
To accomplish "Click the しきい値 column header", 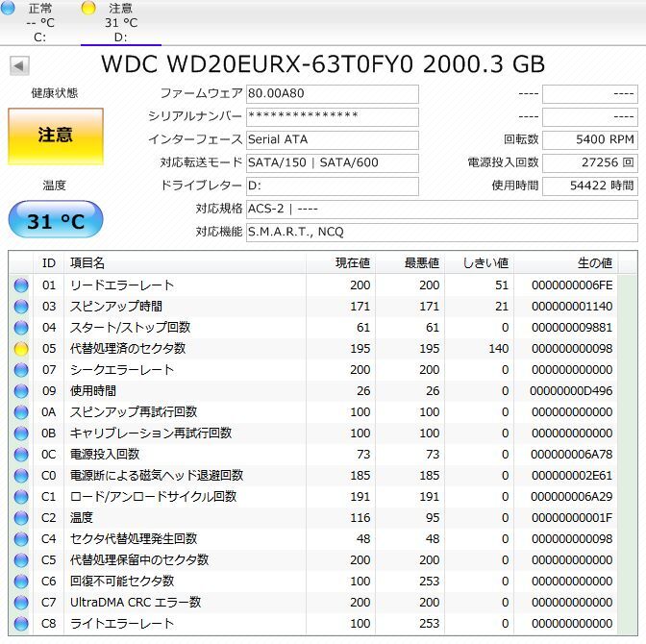I will 479,262.
